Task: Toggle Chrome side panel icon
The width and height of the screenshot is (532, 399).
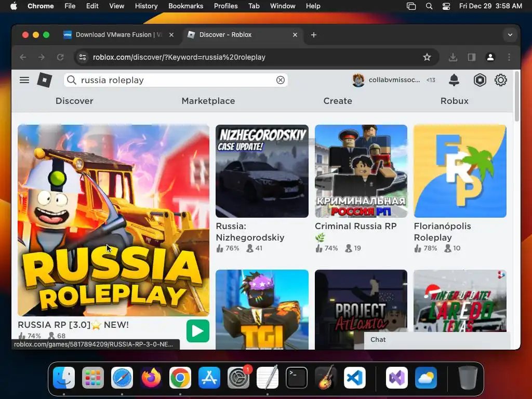Action: coord(471,57)
